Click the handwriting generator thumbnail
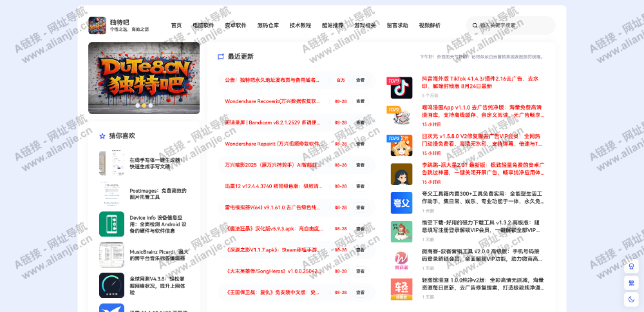 click(x=111, y=163)
